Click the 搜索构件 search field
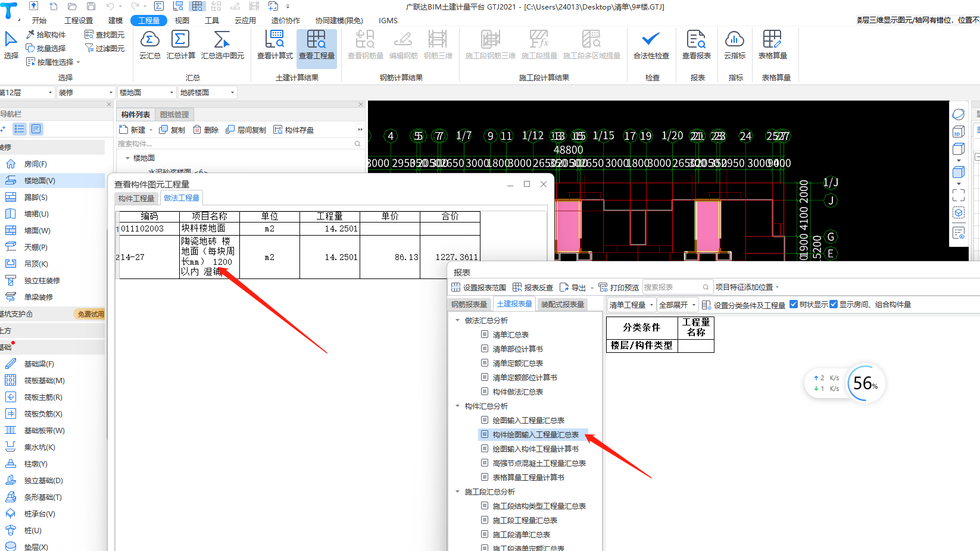 239,143
